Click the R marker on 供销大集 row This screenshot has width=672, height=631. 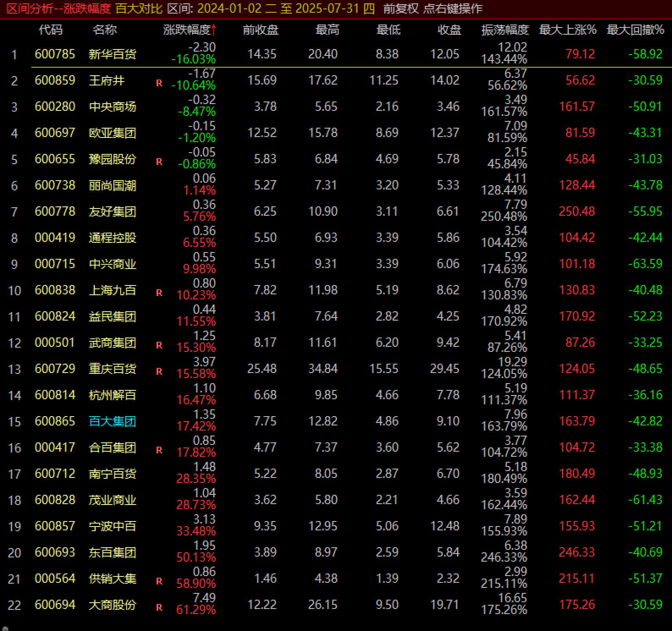(x=159, y=581)
